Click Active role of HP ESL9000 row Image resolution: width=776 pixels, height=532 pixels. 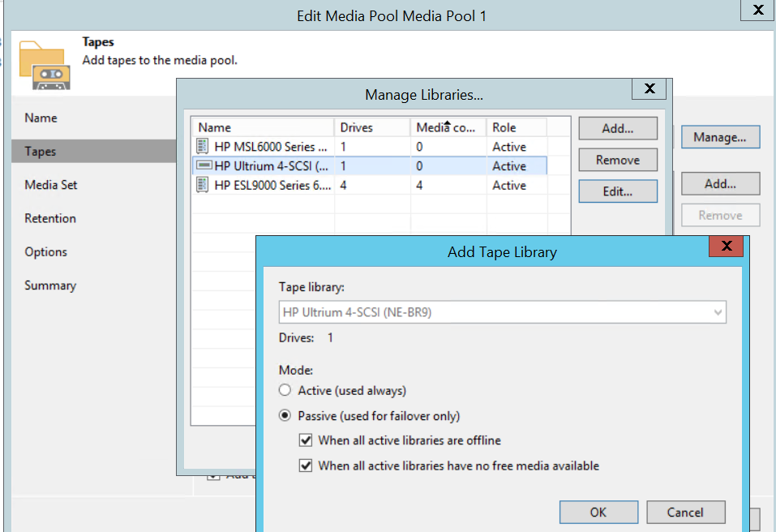(508, 185)
